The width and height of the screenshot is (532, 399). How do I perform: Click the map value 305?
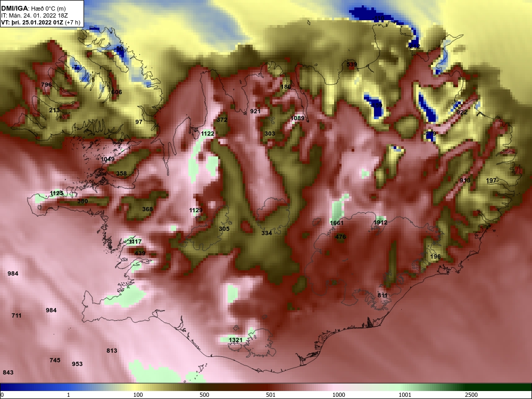[224, 229]
